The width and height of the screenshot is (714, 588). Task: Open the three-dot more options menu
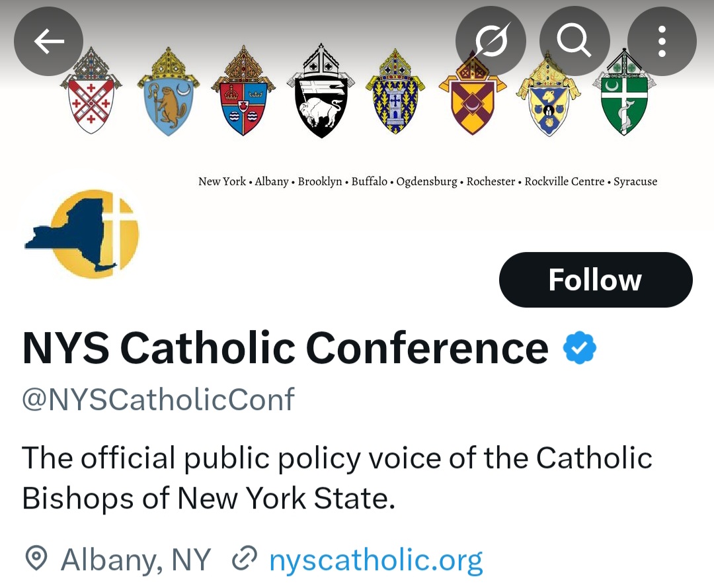click(x=661, y=41)
